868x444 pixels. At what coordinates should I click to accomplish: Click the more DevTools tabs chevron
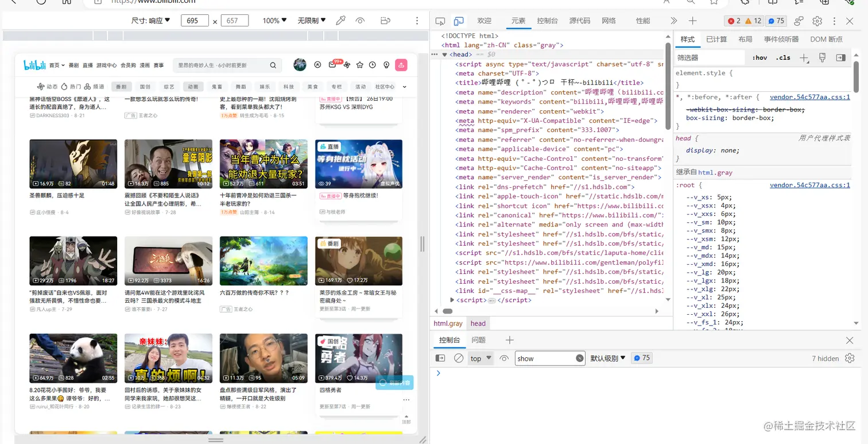pyautogui.click(x=673, y=21)
